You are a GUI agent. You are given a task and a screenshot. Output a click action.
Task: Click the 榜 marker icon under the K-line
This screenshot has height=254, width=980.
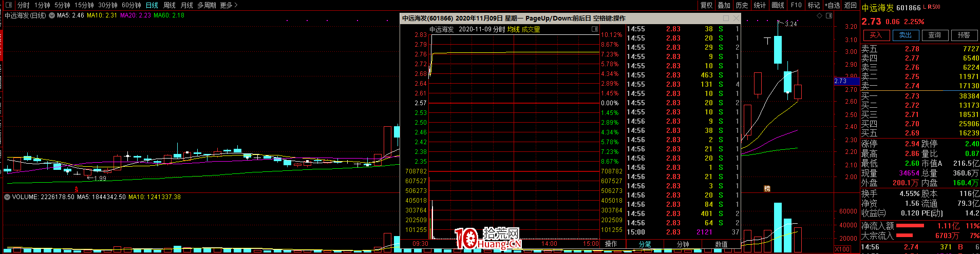[767, 189]
